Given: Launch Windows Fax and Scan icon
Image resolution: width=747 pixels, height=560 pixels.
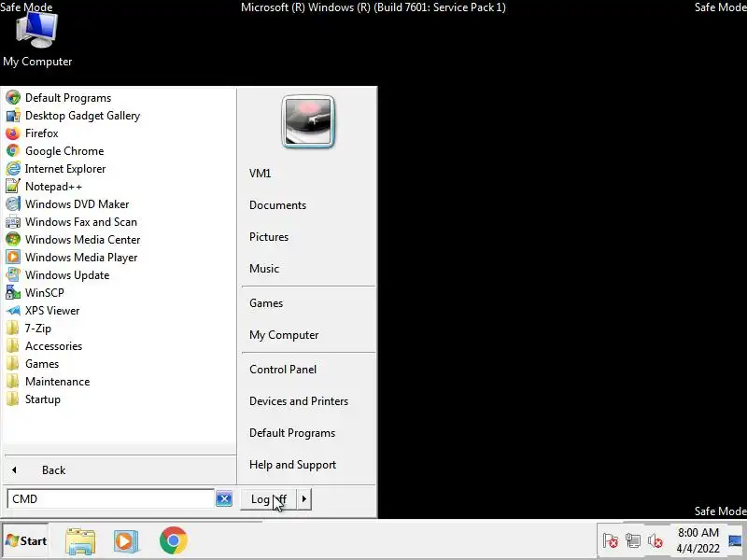Looking at the screenshot, I should tap(13, 222).
